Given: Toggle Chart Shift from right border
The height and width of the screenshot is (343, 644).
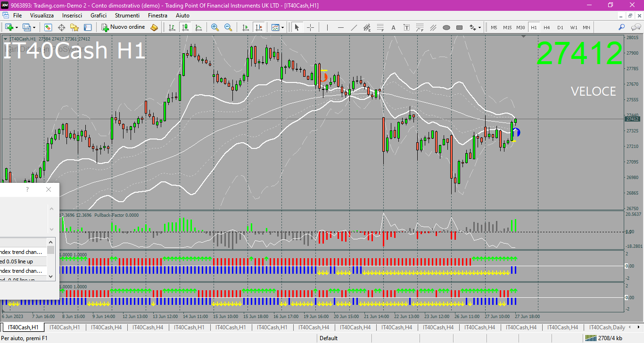Looking at the screenshot, I should pyautogui.click(x=258, y=27).
